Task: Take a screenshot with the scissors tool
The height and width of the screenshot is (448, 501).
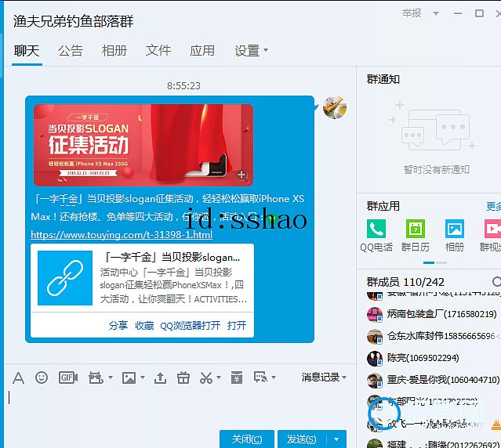Action: coord(206,378)
